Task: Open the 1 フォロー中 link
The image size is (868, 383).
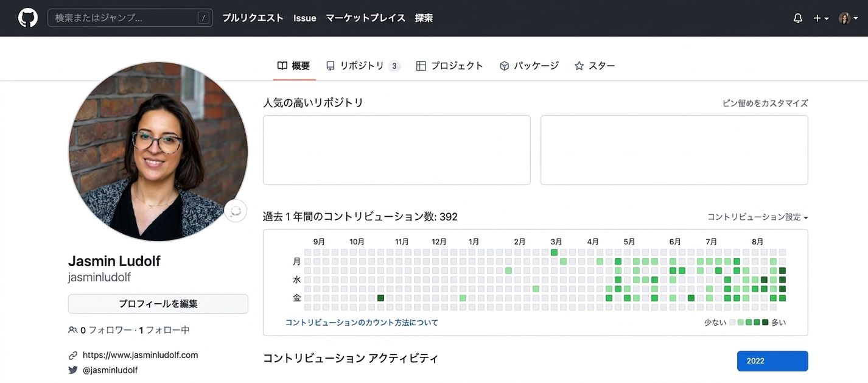Action: (164, 331)
